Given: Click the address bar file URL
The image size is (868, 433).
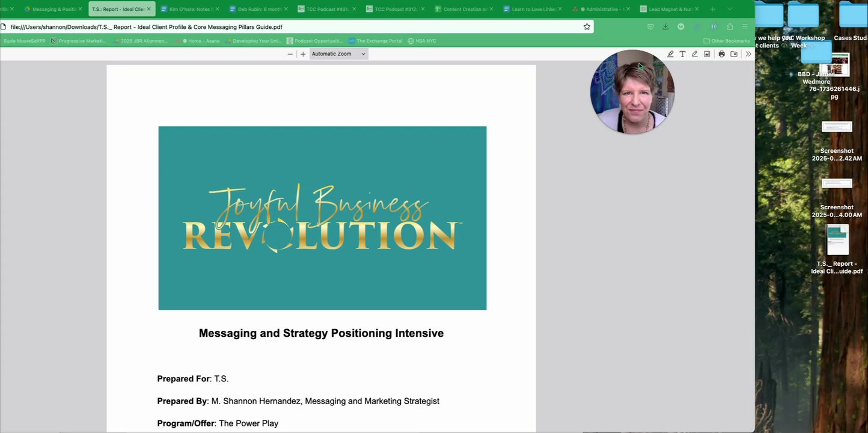Looking at the screenshot, I should [x=146, y=27].
